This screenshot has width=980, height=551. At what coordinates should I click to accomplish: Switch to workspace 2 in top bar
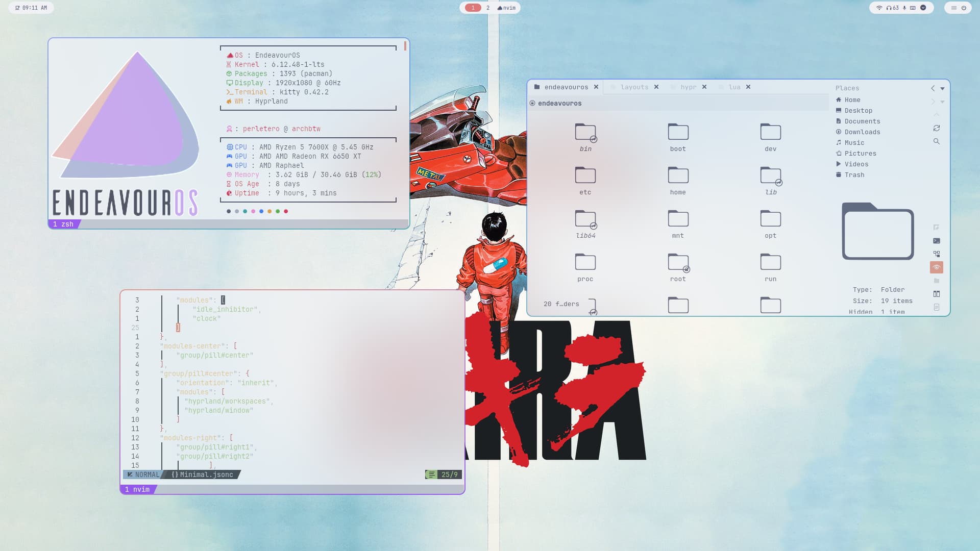coord(487,8)
